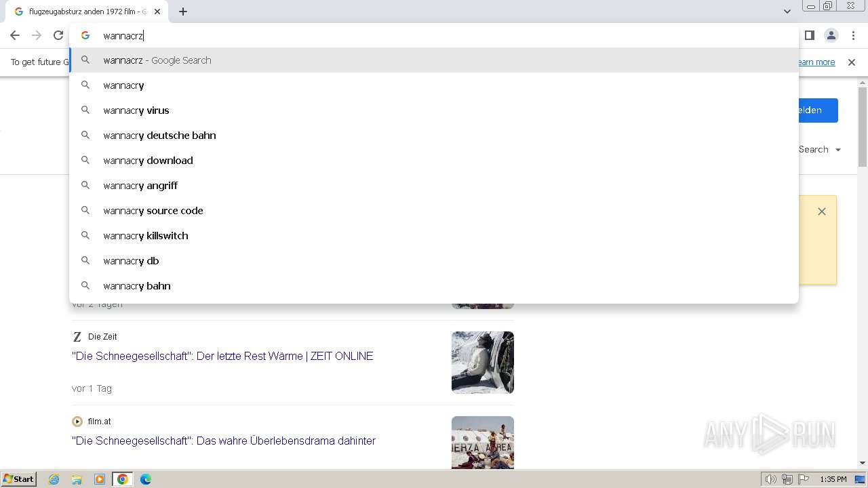Click the browser forward arrow

(37, 35)
